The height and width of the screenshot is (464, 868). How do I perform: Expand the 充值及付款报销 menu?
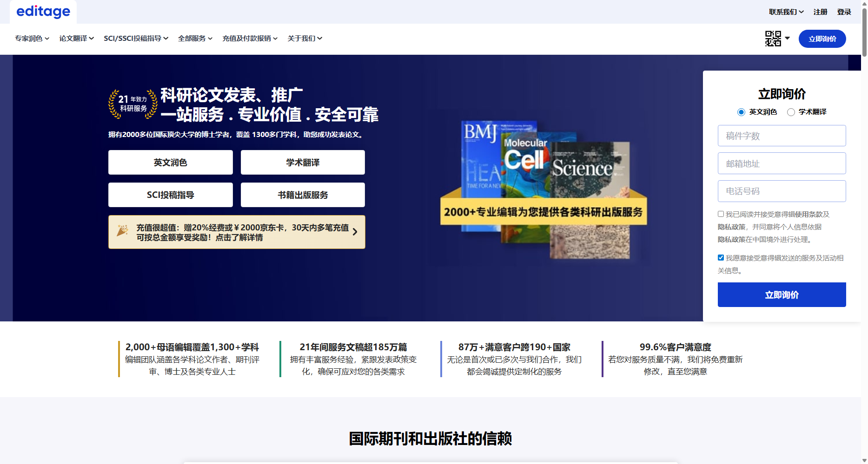(250, 39)
